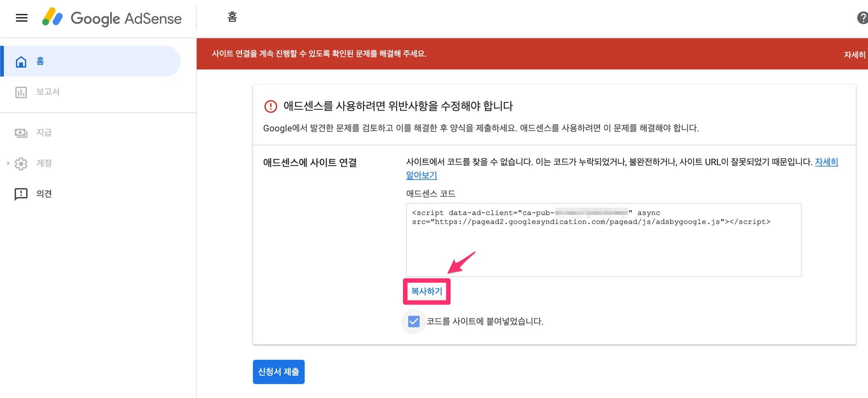Open the 의견 feedback icon

point(21,194)
